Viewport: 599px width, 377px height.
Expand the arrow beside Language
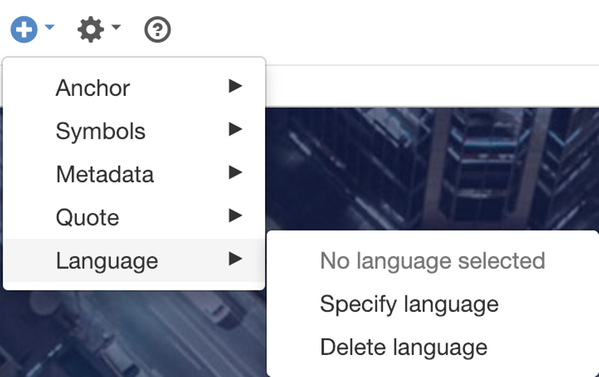[235, 259]
